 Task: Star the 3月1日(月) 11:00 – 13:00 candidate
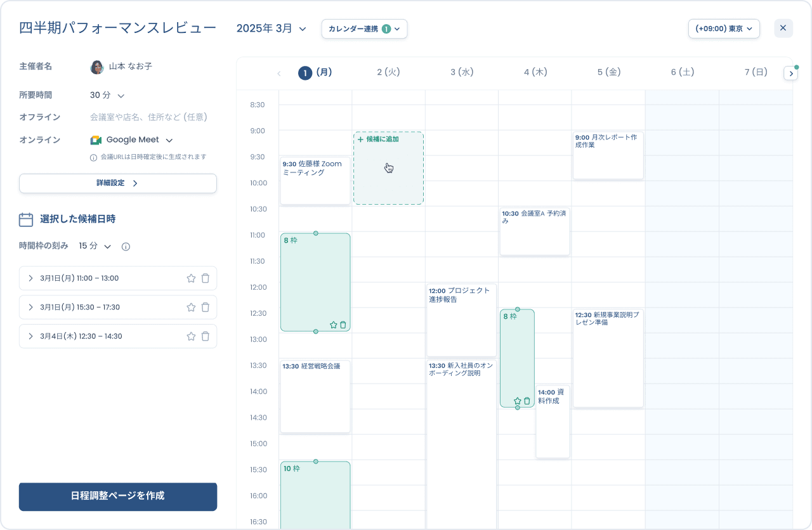(191, 278)
